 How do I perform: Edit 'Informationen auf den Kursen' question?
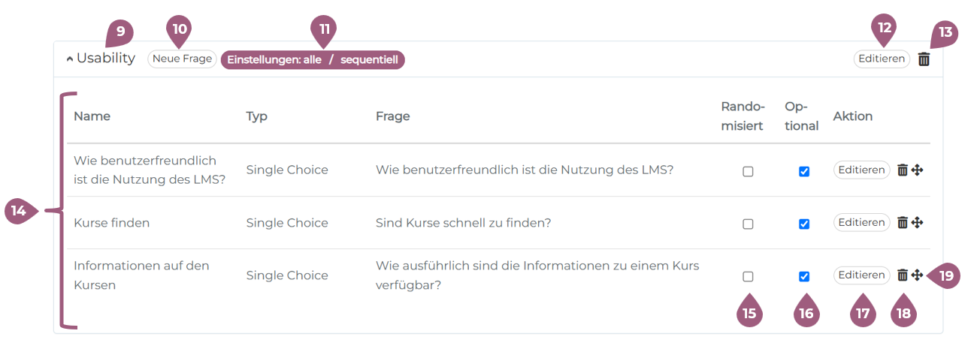(861, 275)
